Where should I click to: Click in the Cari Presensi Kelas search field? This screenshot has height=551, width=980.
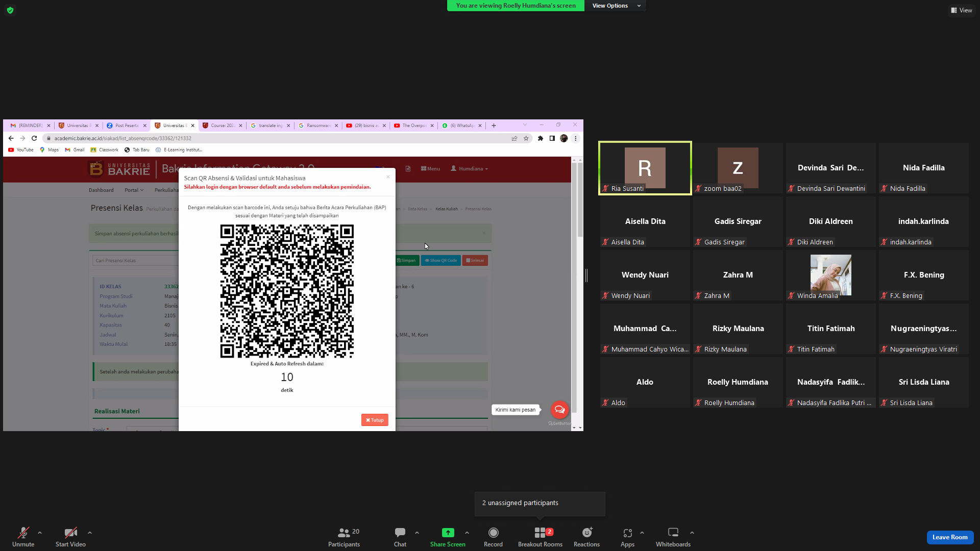click(x=136, y=261)
